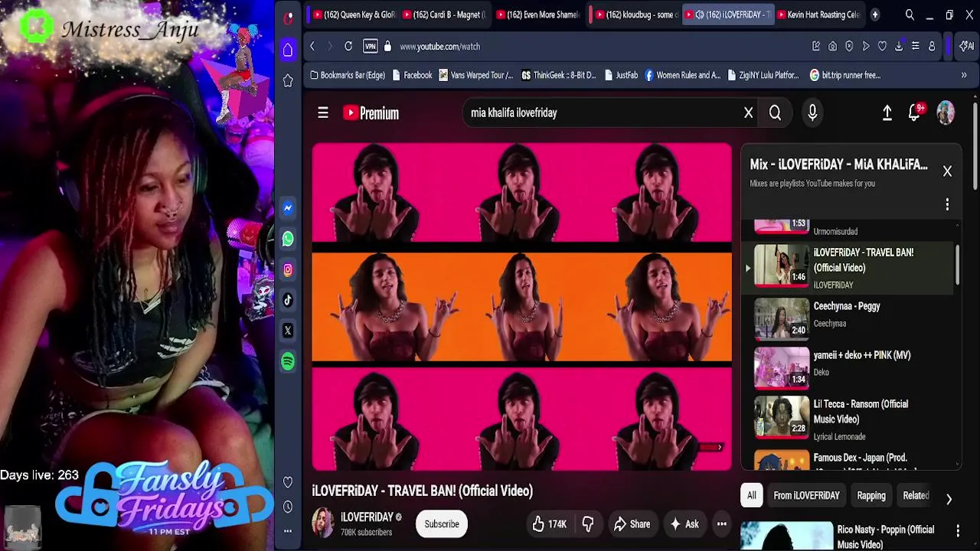Clear the YouTube search text

pos(749,113)
